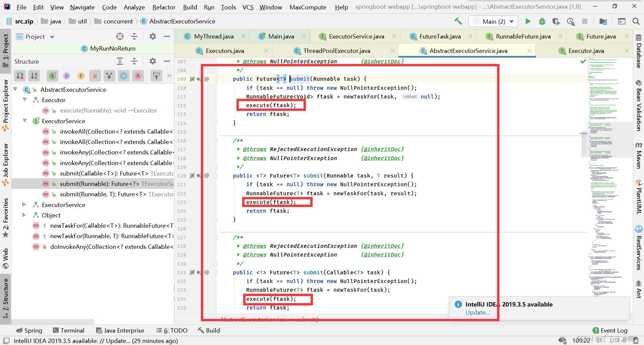Collapse the Executor node in Structure tree
Image resolution: width=644 pixels, height=345 pixels.
tap(25, 100)
